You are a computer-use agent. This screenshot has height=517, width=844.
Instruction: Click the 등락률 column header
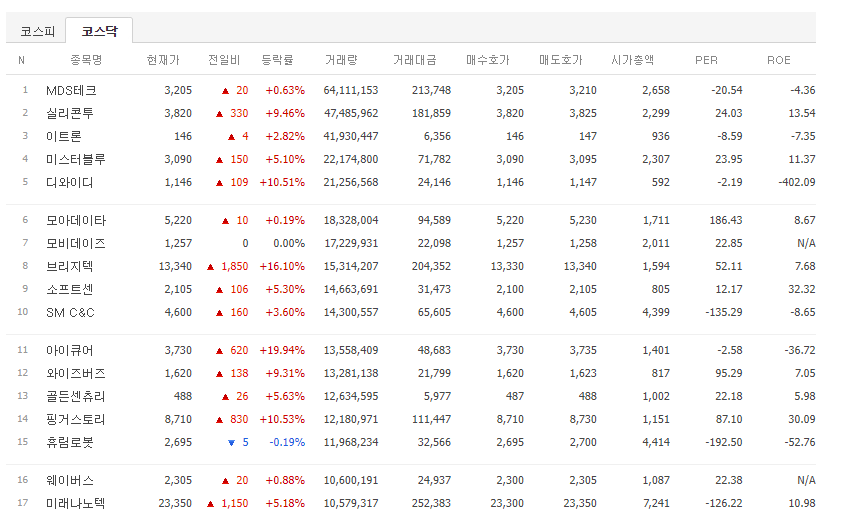coord(278,60)
